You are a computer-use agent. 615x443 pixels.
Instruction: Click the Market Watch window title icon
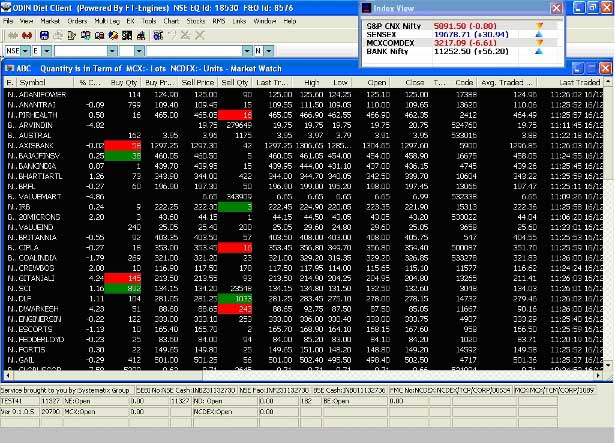pos(9,69)
